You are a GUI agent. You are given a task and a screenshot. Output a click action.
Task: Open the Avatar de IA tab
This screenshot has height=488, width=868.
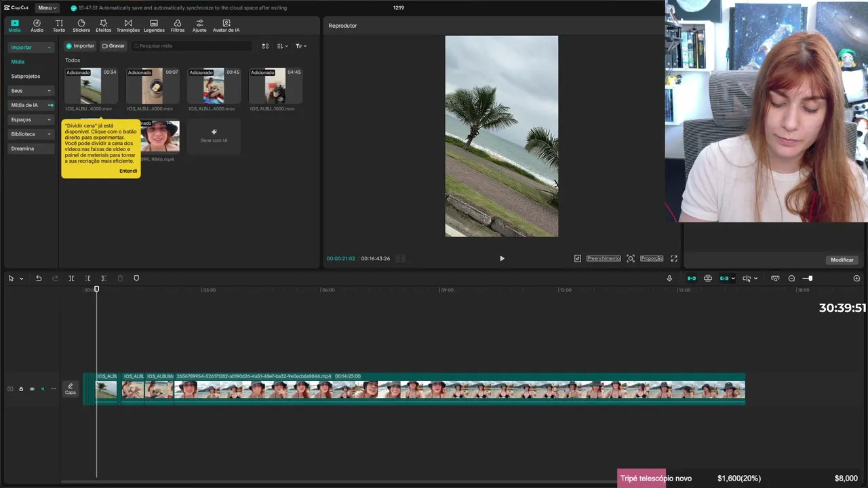click(226, 26)
